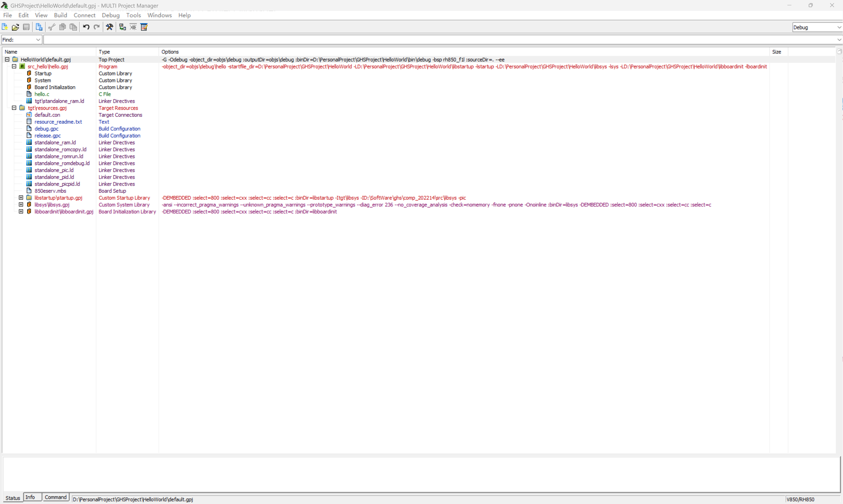Click the Add File to Project icon
The height and width of the screenshot is (504, 843).
point(39,27)
